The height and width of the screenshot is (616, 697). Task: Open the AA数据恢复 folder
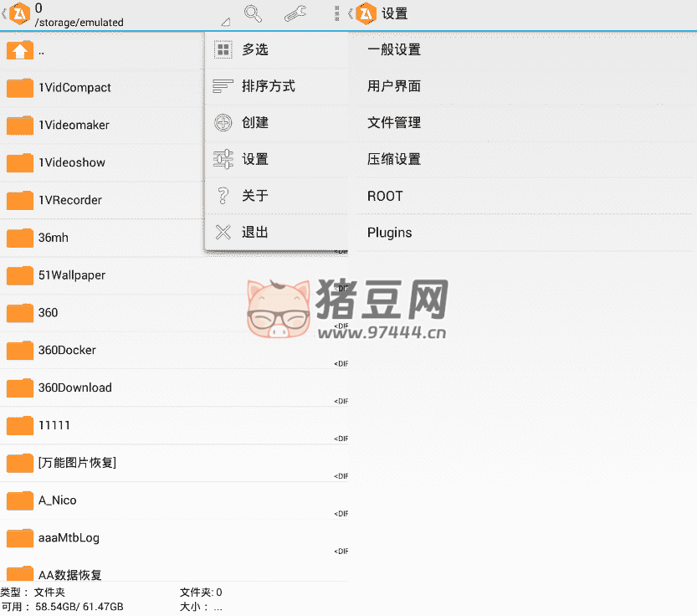point(174,571)
